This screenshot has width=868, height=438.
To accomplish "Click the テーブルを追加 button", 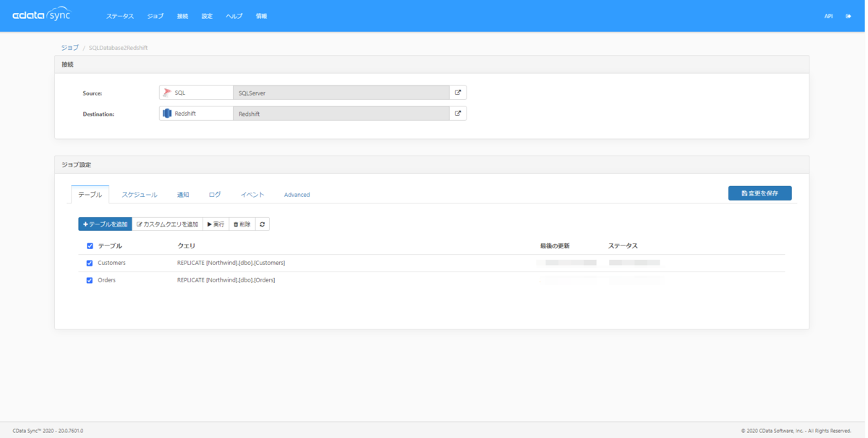I will [x=105, y=224].
